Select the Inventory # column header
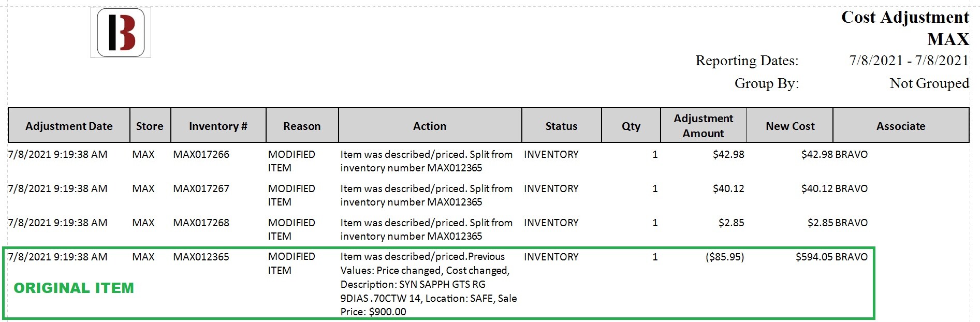980x322 pixels. pos(218,125)
